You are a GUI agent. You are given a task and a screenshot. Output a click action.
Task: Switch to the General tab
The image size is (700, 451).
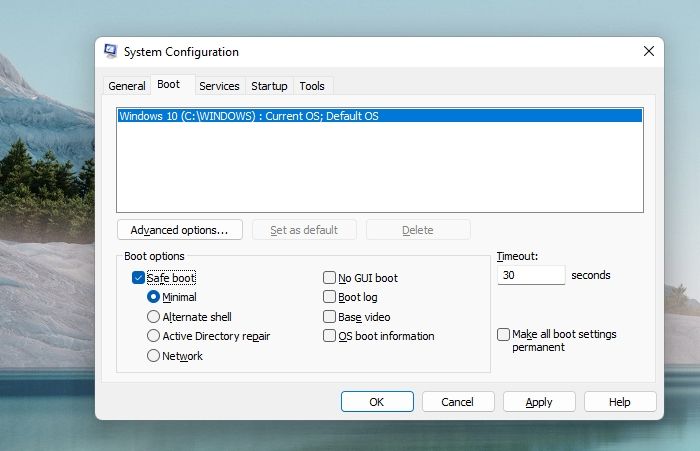(x=127, y=86)
